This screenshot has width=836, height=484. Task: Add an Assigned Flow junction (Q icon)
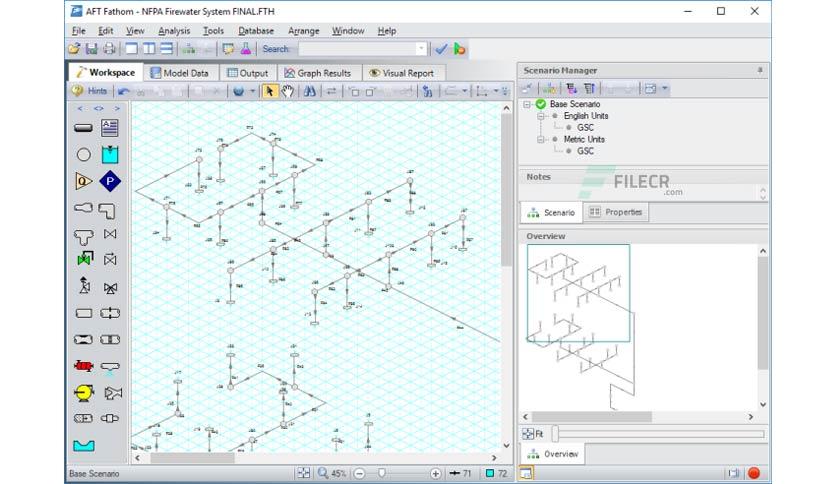(83, 181)
